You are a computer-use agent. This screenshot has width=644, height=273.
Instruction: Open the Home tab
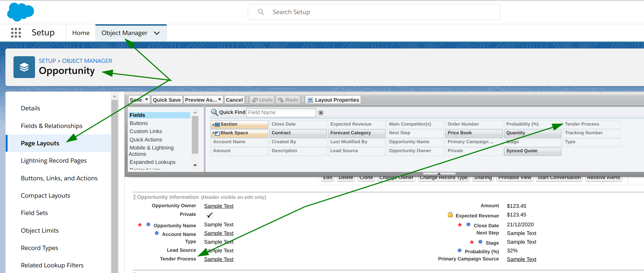click(81, 33)
